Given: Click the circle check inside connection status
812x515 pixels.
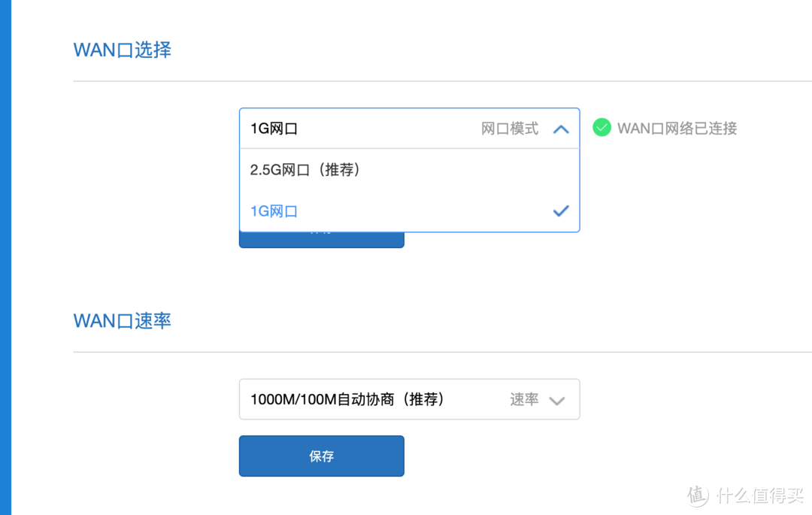Looking at the screenshot, I should (x=601, y=128).
